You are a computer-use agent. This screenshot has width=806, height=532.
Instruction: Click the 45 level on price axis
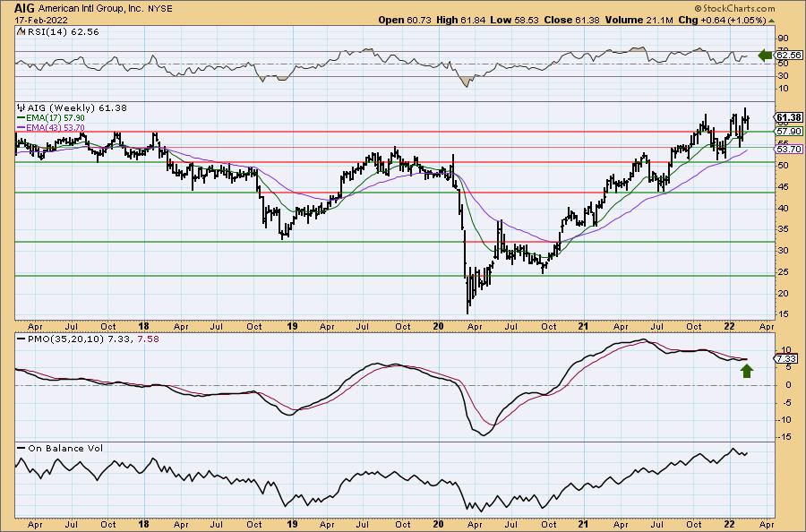(783, 187)
